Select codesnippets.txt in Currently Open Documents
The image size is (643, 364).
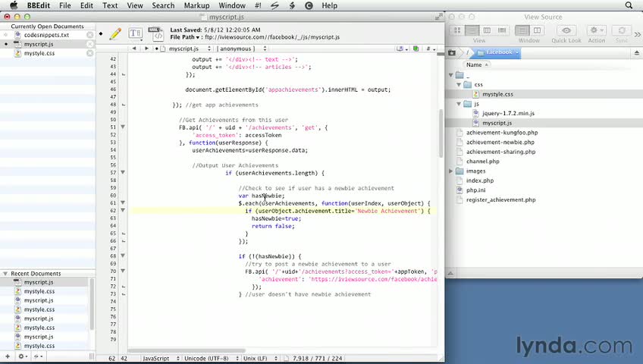[x=46, y=35]
